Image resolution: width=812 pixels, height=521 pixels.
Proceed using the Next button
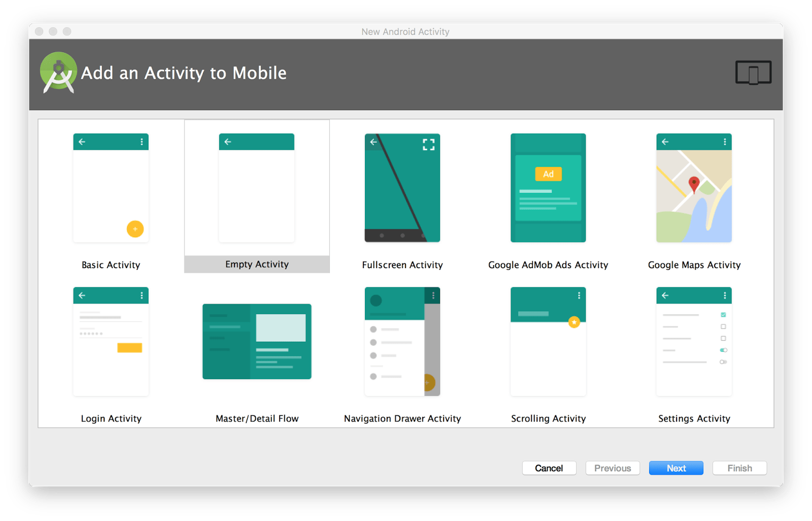676,468
